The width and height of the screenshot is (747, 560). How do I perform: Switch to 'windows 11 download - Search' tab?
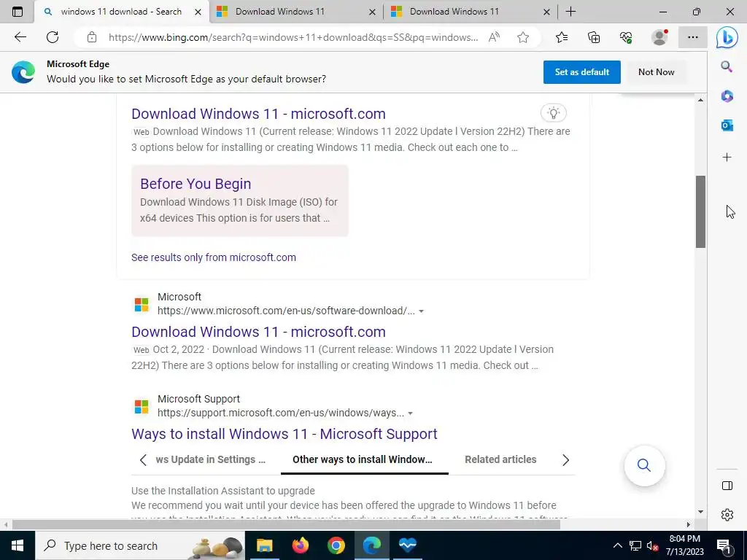pyautogui.click(x=121, y=12)
